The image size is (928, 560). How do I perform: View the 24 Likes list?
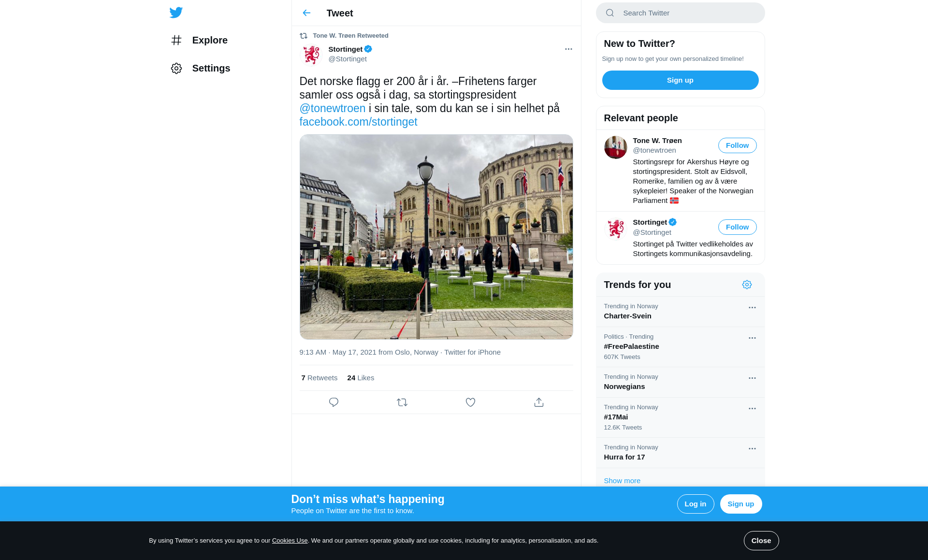(361, 378)
